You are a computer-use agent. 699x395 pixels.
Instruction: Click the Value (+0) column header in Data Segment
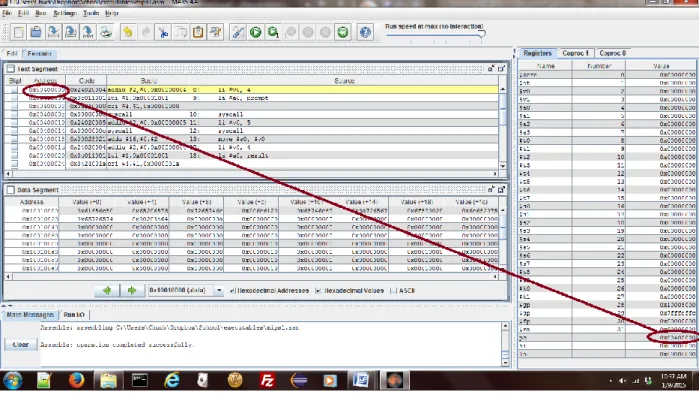[86, 202]
